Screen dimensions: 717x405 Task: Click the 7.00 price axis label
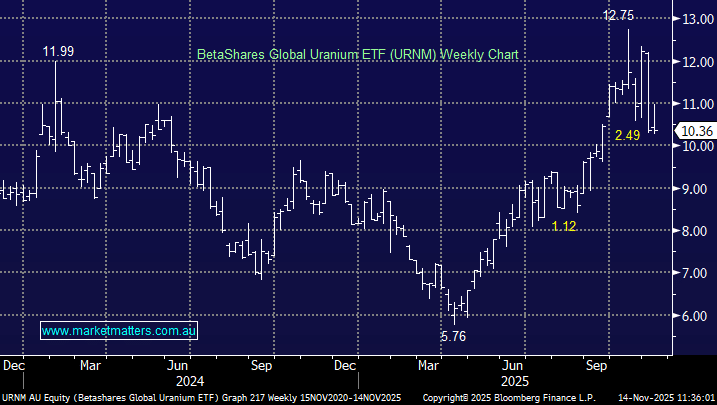[x=695, y=273]
